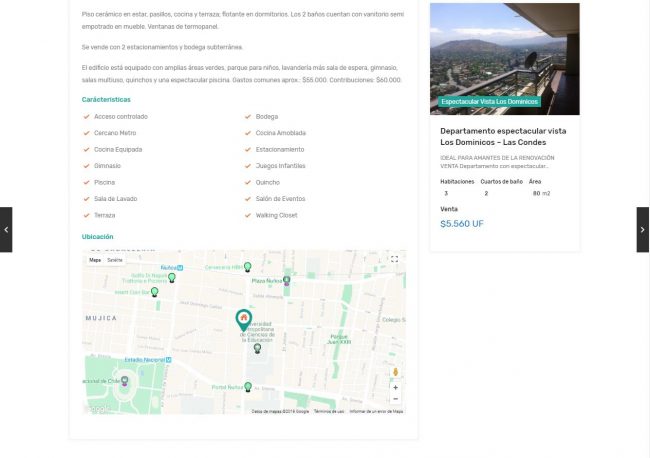Viewport: 650px width, 458px height.
Task: Go to the next property with the right arrow
Action: point(643,229)
